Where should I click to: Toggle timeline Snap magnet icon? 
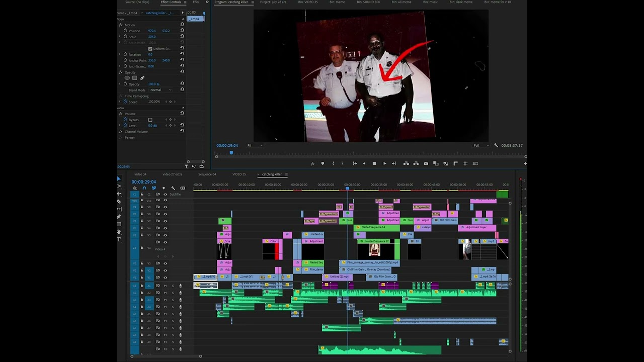(144, 188)
